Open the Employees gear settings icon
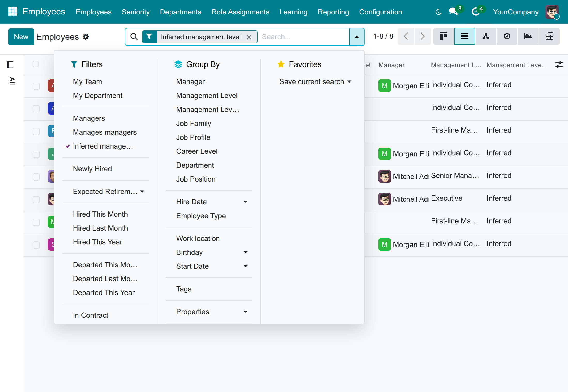 [86, 37]
